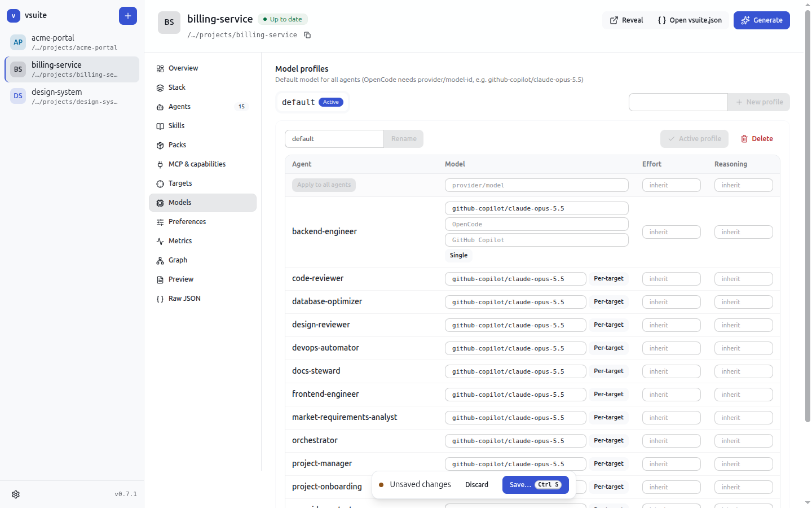Toggle Per-target for orchestrator
The width and height of the screenshot is (812, 508).
608,441
